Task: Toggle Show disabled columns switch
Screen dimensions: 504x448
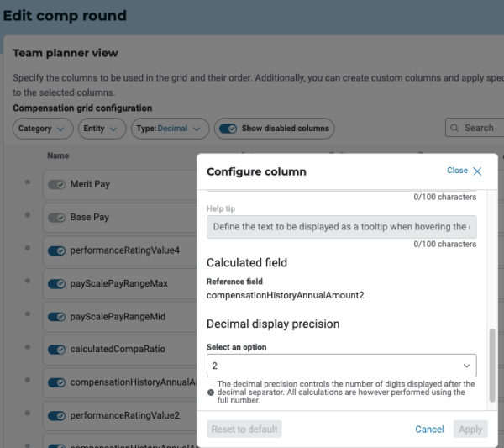Action: click(228, 129)
